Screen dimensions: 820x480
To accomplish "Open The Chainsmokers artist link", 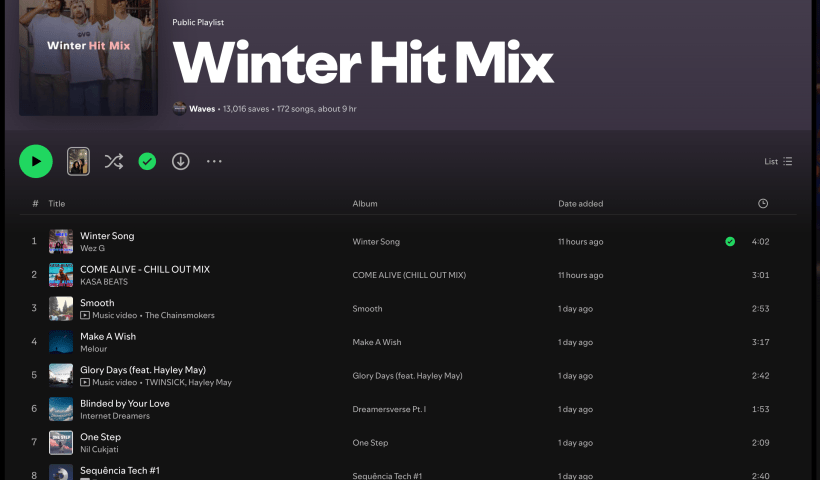I will click(180, 315).
